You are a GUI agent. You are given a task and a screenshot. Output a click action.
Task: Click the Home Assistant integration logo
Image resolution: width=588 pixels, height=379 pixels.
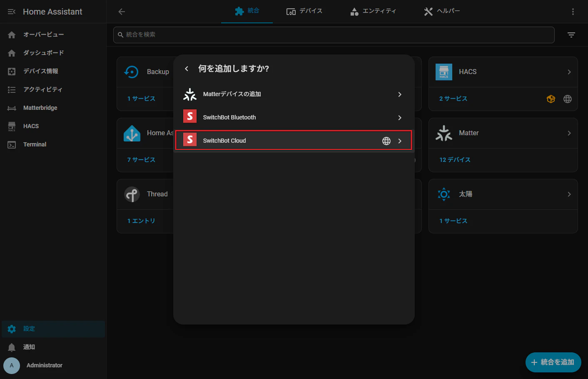tap(132, 133)
